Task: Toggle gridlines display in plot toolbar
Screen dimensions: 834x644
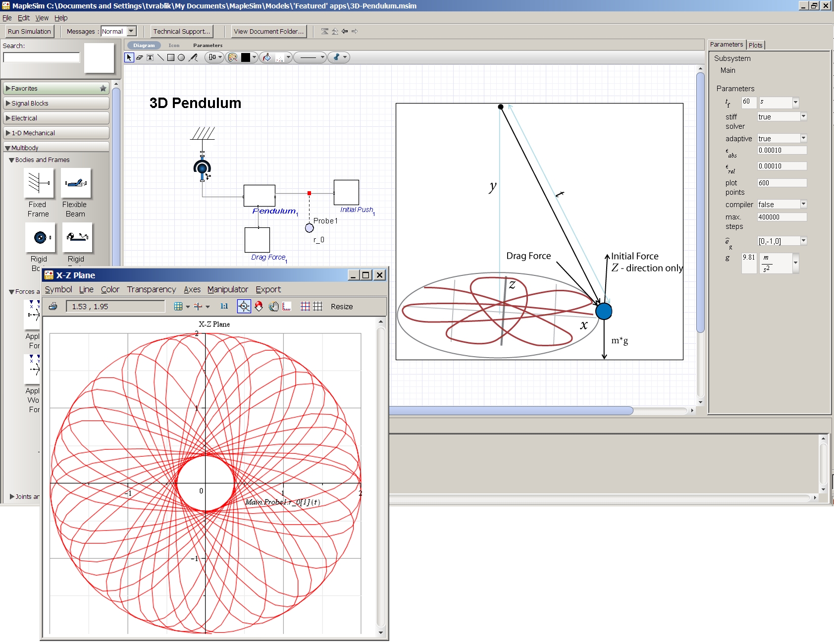Action: [x=305, y=306]
